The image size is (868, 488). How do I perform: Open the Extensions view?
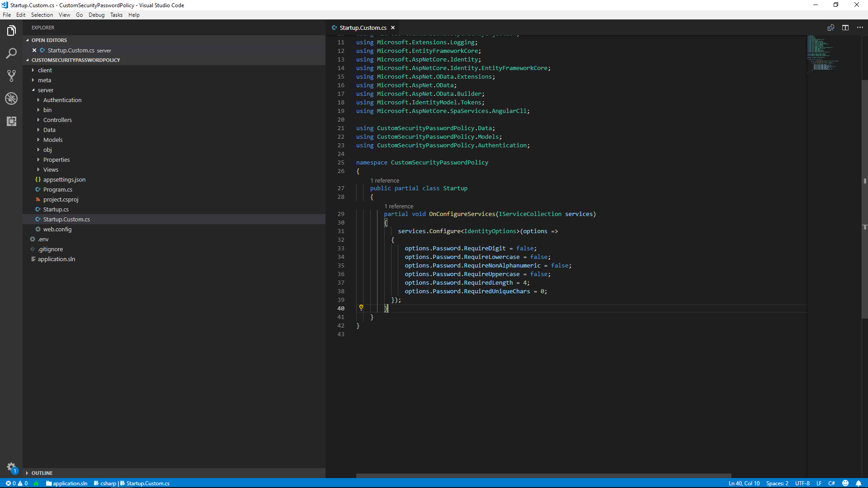11,121
